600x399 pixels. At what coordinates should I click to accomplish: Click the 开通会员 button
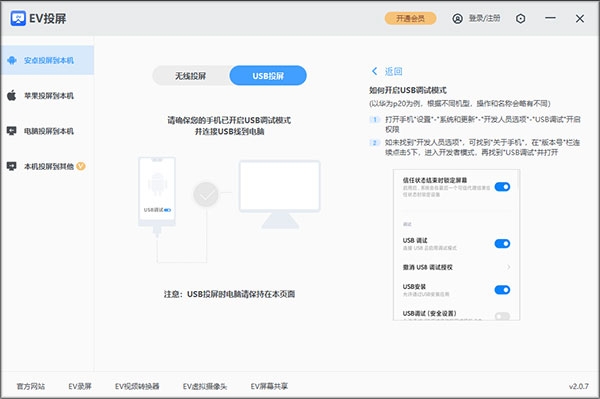click(410, 18)
